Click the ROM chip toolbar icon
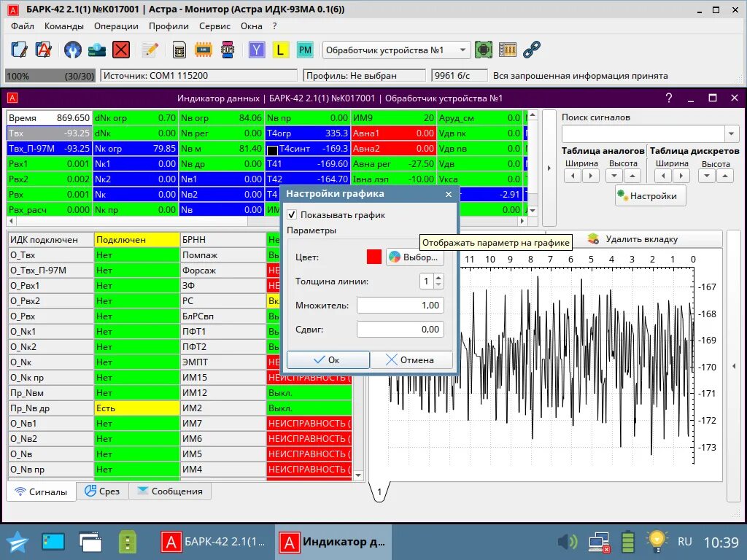Screen dimensions: 747x560 (x=228, y=50)
